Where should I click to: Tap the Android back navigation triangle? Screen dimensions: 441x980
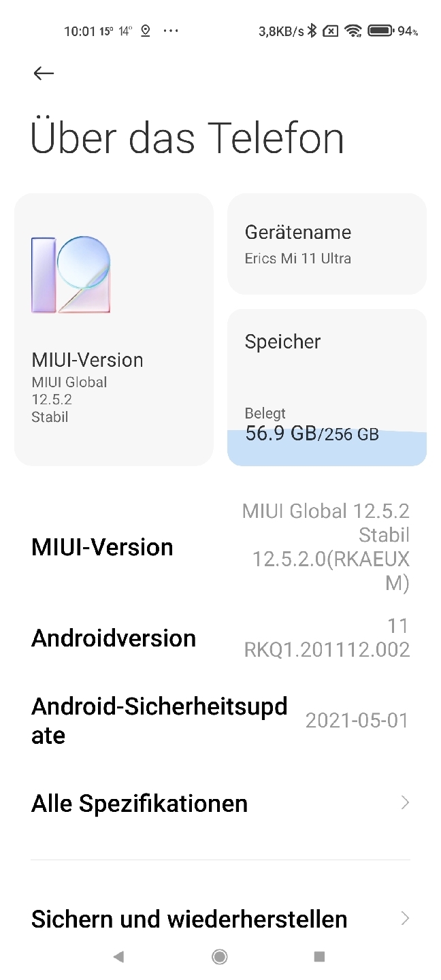118,957
